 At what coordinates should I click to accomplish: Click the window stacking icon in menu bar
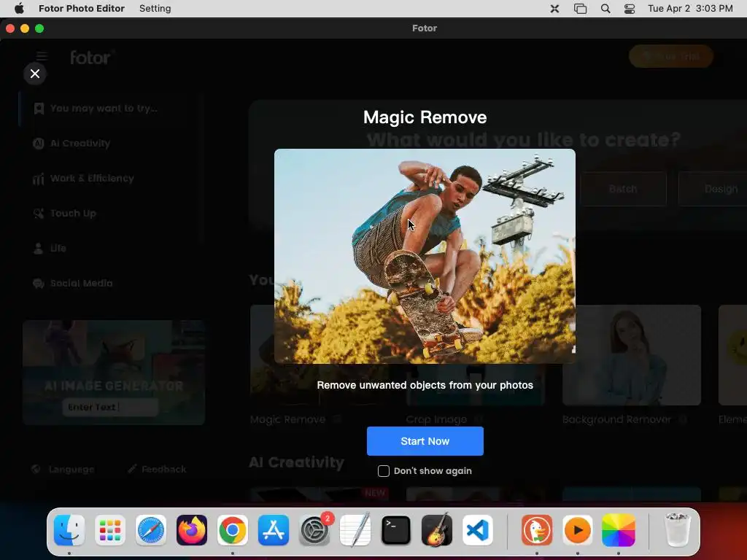(580, 9)
